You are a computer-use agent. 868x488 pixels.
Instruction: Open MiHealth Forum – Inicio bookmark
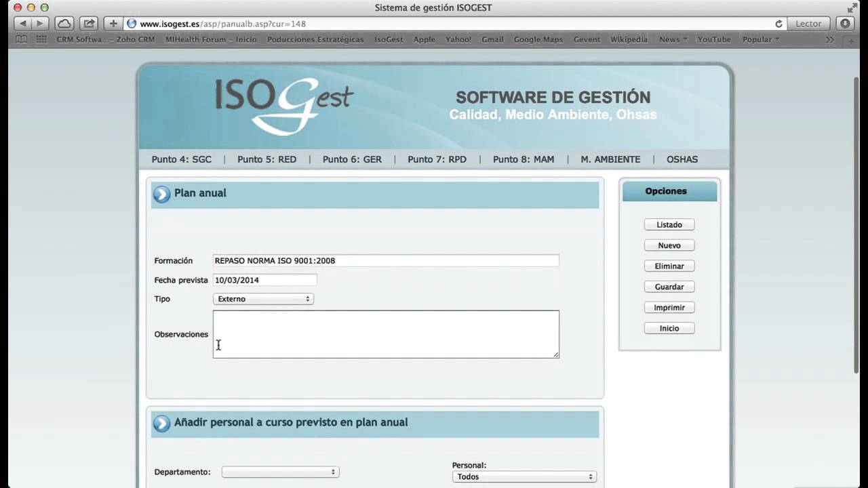pos(211,39)
